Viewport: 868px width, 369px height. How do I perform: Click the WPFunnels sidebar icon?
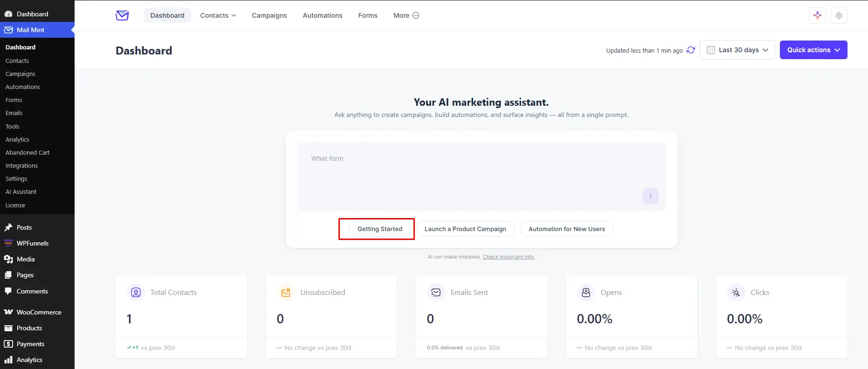tap(8, 243)
